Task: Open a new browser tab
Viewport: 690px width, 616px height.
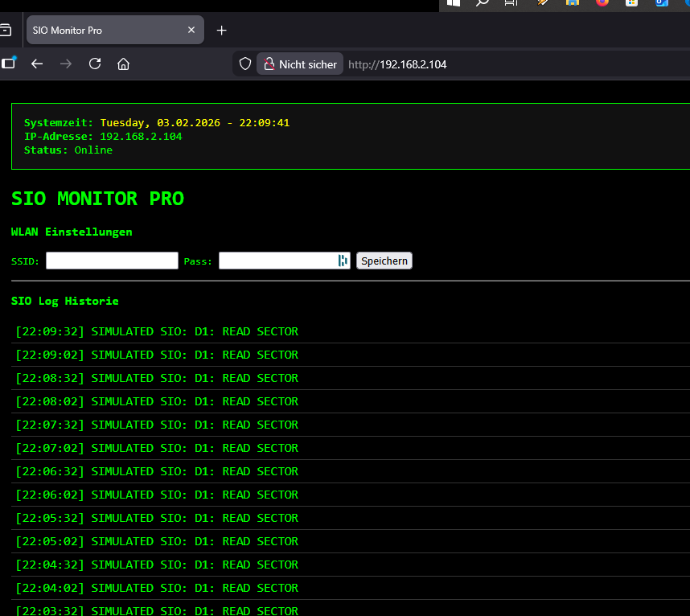Action: tap(221, 30)
